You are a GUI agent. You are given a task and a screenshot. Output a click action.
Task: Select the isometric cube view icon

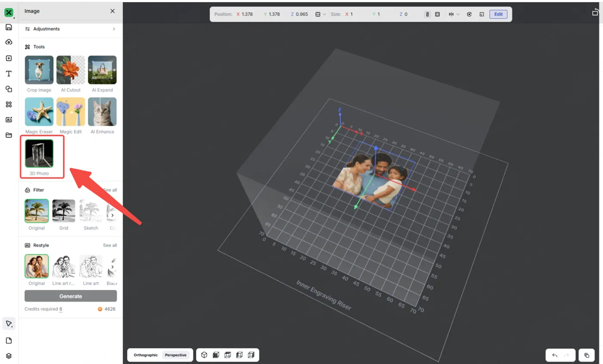tap(204, 355)
